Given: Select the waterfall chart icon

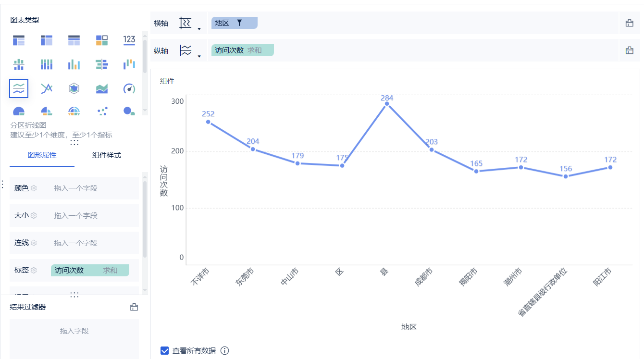Looking at the screenshot, I should [129, 64].
